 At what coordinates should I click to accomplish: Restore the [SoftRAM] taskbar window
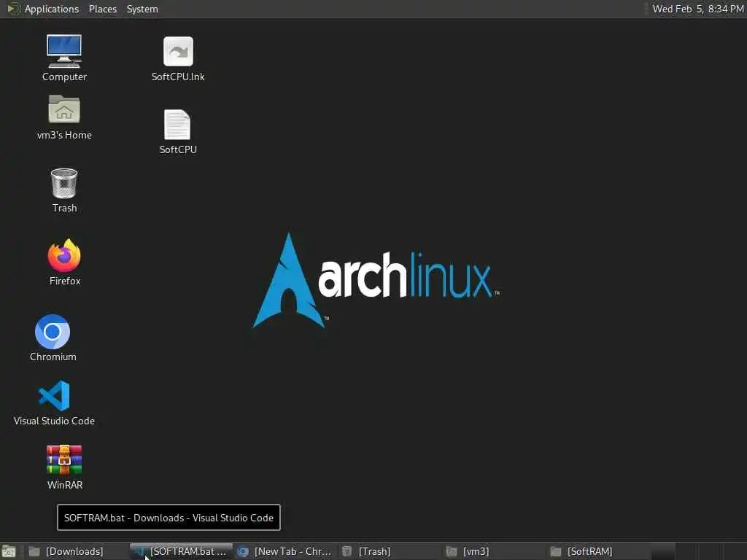(598, 551)
